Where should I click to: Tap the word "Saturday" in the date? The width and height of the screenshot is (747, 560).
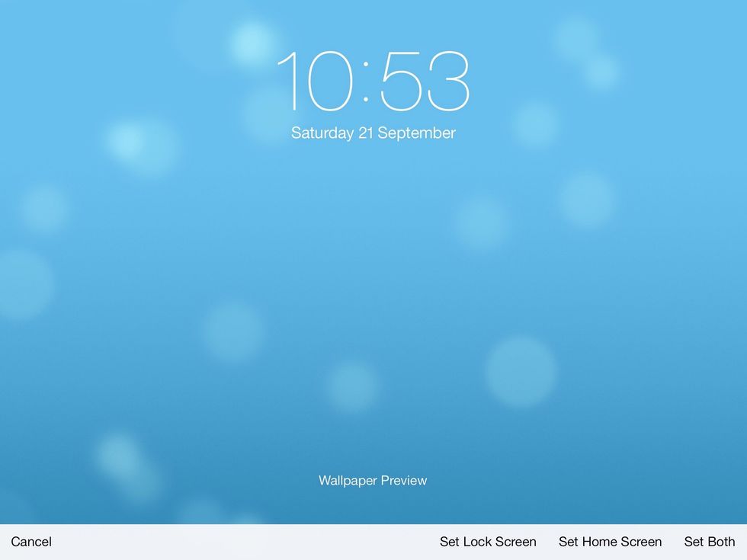322,133
